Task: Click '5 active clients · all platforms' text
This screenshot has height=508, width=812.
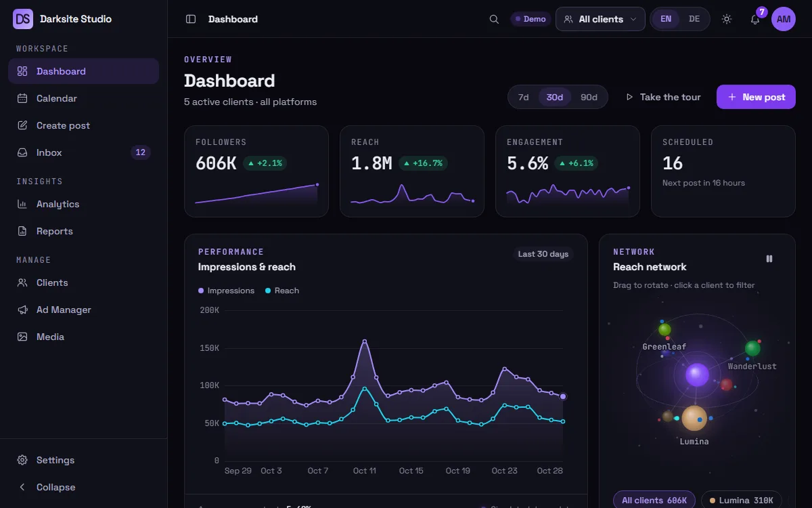Action: click(x=250, y=102)
